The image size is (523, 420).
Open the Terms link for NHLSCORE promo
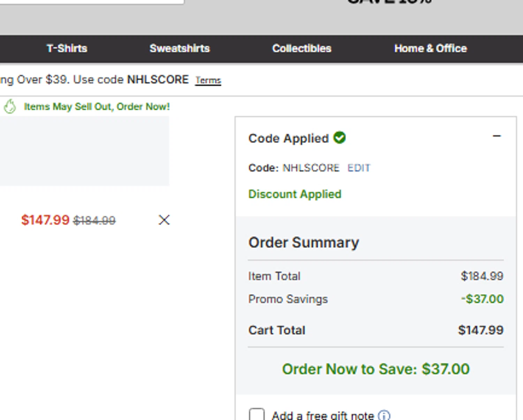(208, 80)
